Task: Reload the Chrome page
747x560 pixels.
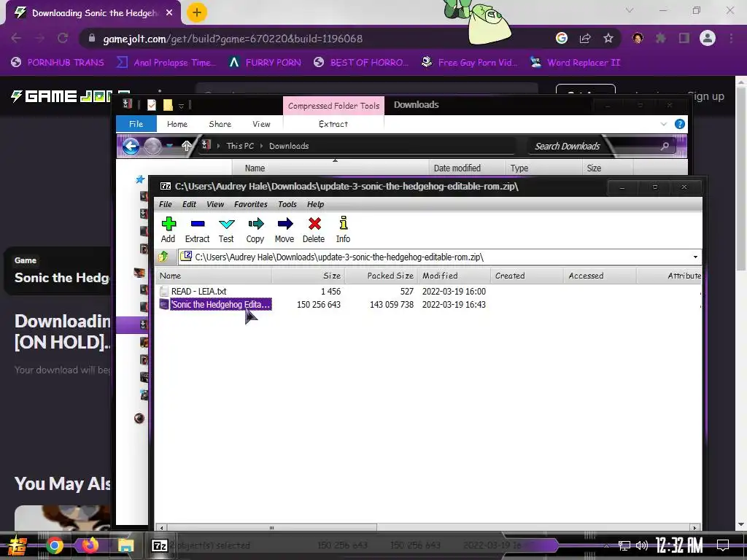Action: 63,38
